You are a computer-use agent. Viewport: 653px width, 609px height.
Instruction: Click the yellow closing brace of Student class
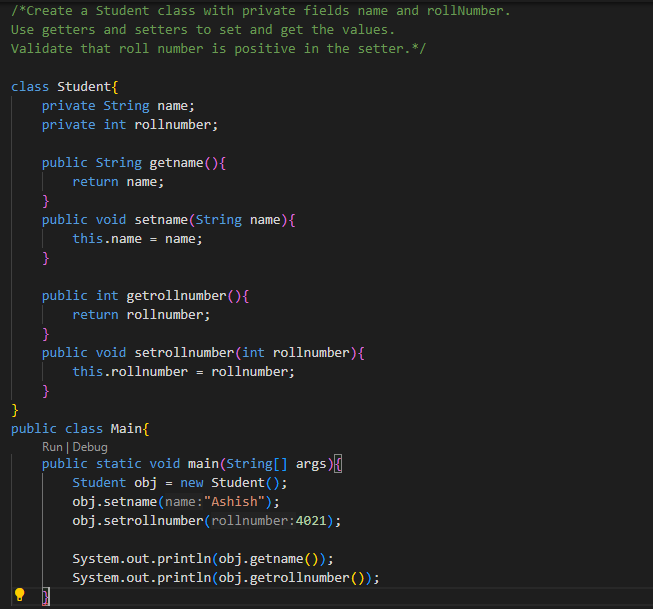[15, 410]
